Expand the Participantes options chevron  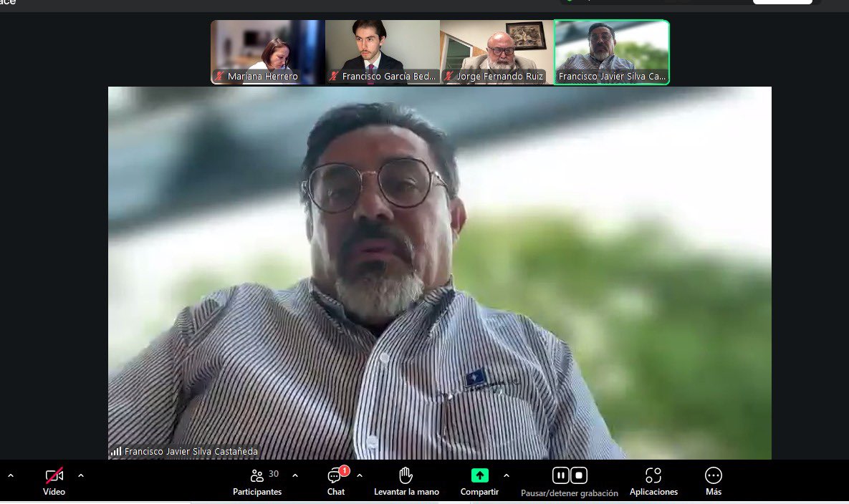295,476
